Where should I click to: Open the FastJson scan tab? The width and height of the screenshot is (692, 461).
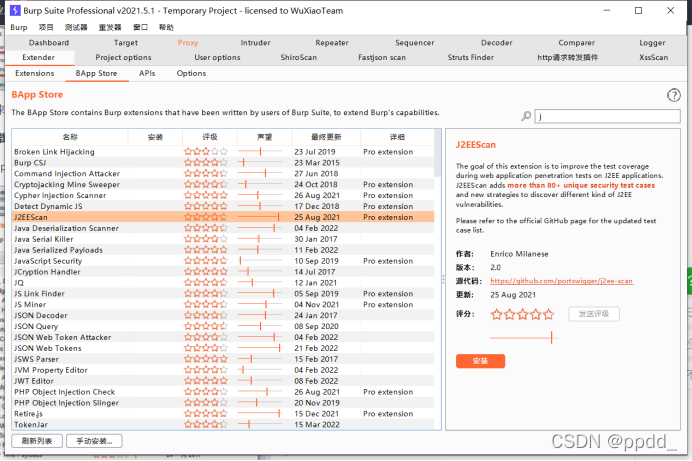click(382, 57)
